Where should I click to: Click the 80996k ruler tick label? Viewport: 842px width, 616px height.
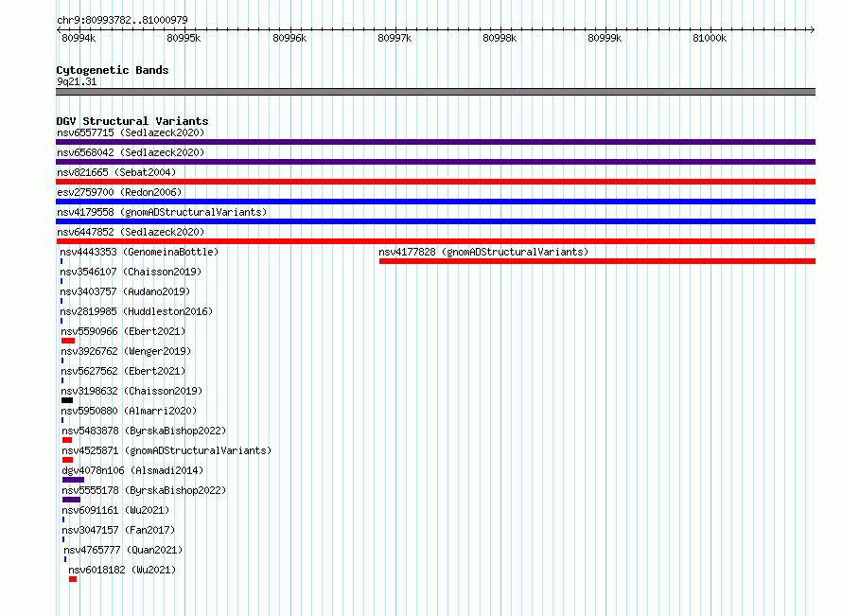(289, 38)
